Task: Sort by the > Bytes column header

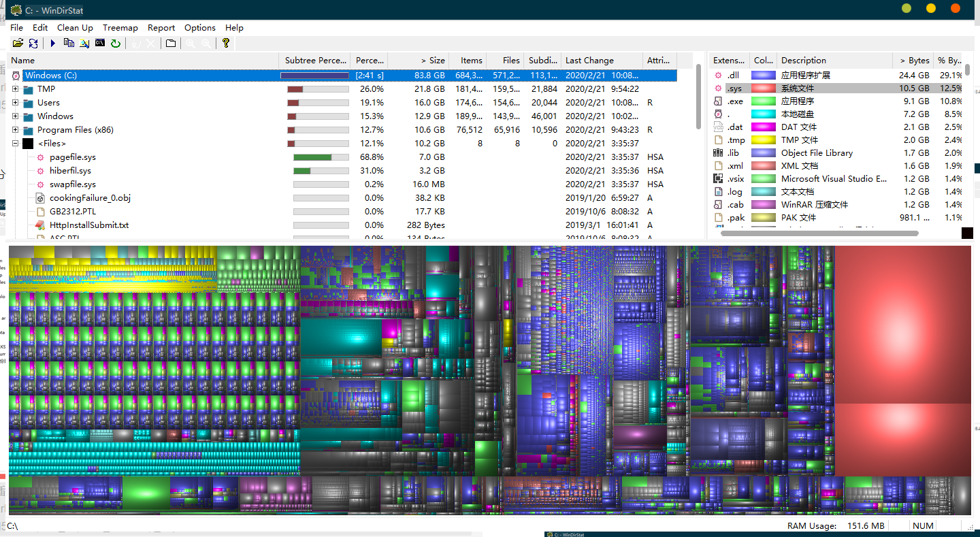Action: (x=912, y=61)
